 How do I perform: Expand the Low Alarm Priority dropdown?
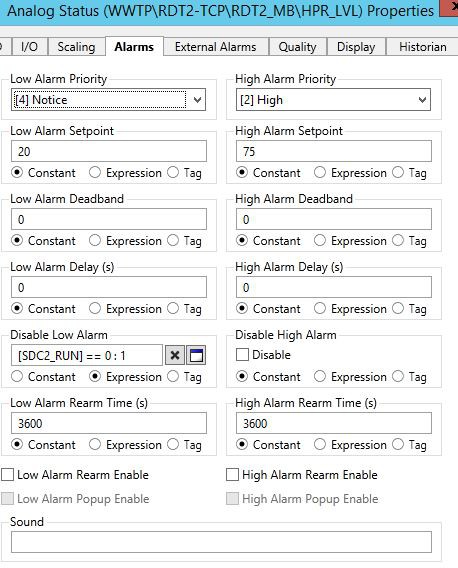click(197, 100)
